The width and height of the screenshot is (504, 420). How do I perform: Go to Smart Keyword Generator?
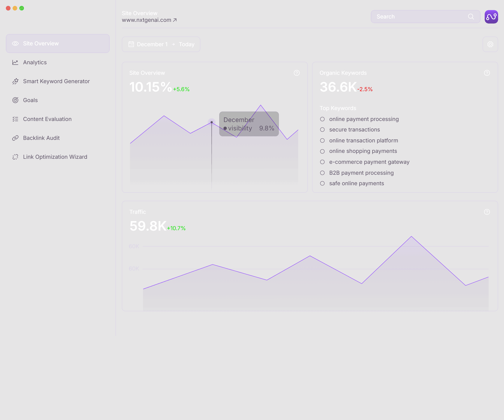point(56,81)
